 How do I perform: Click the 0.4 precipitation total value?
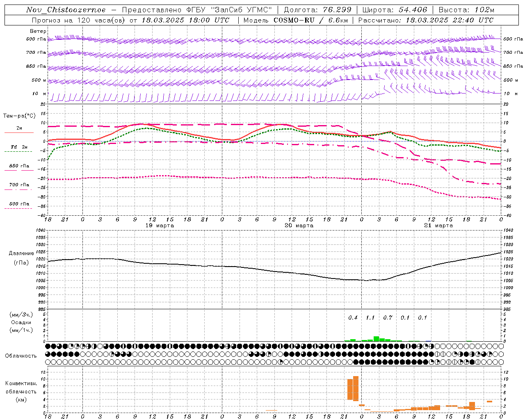353,317
